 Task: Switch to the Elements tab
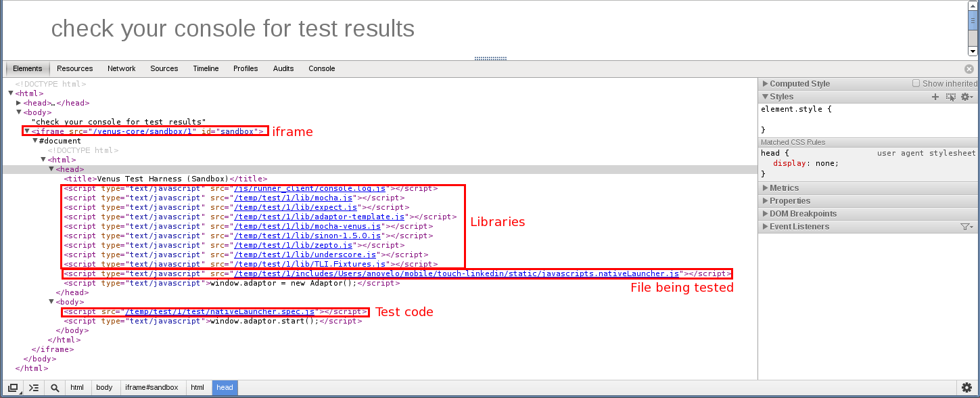click(x=28, y=68)
